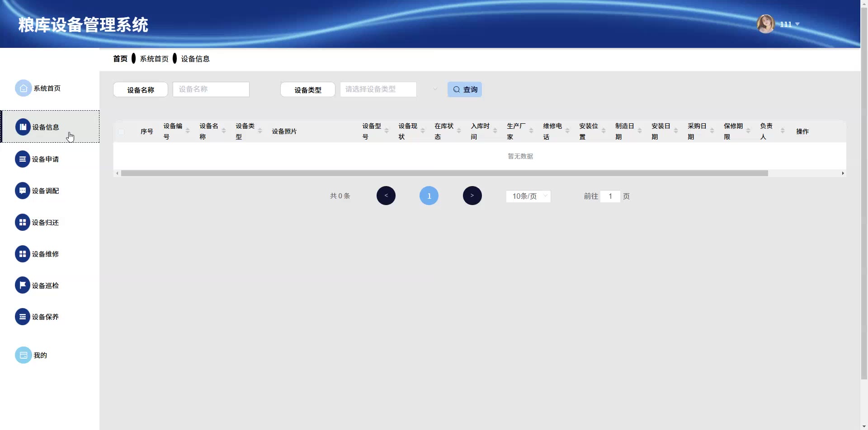
Task: Click the 共 0 条 total count text
Action: [340, 196]
